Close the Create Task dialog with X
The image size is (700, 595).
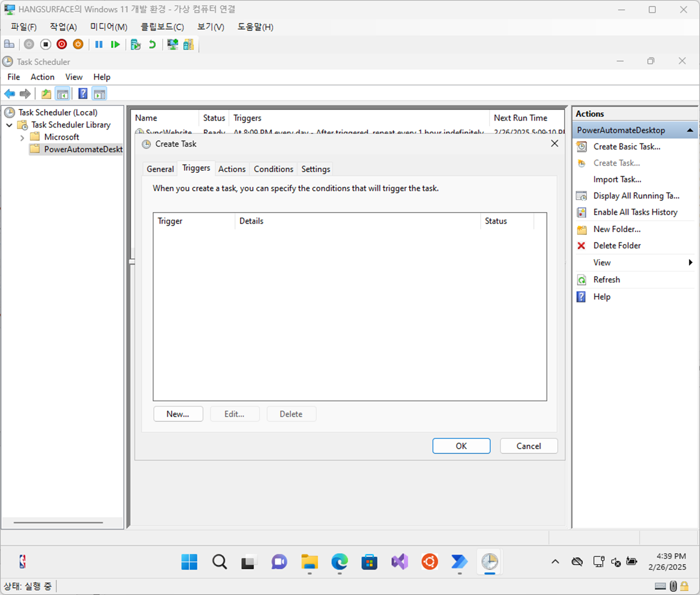pos(555,143)
